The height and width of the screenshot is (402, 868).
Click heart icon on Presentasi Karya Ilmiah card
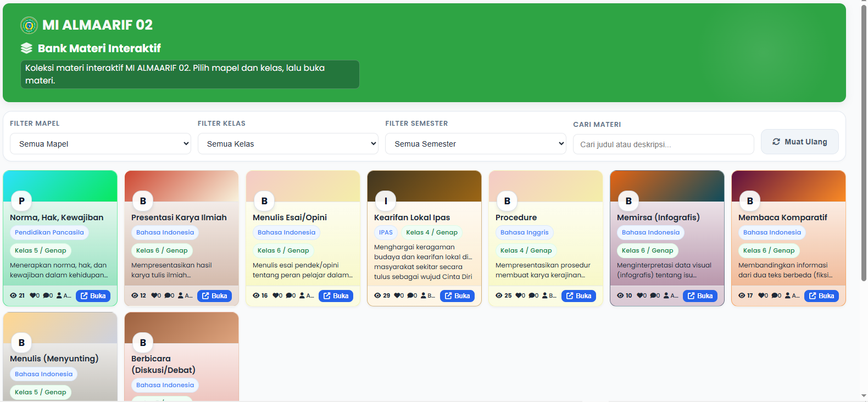pyautogui.click(x=154, y=295)
